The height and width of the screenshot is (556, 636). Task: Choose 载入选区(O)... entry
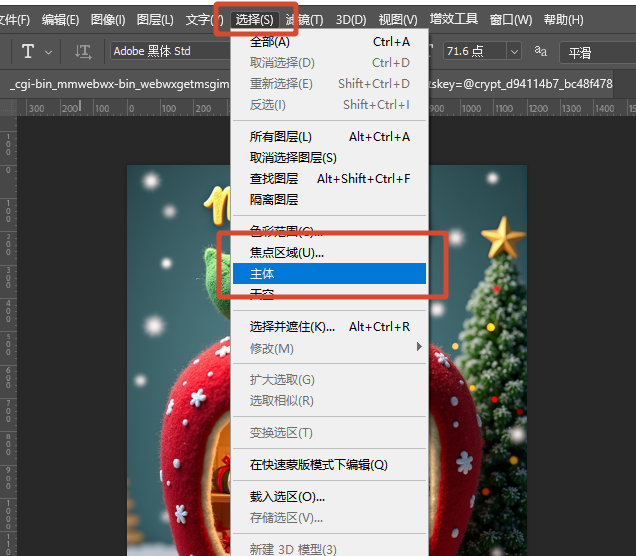point(329,497)
